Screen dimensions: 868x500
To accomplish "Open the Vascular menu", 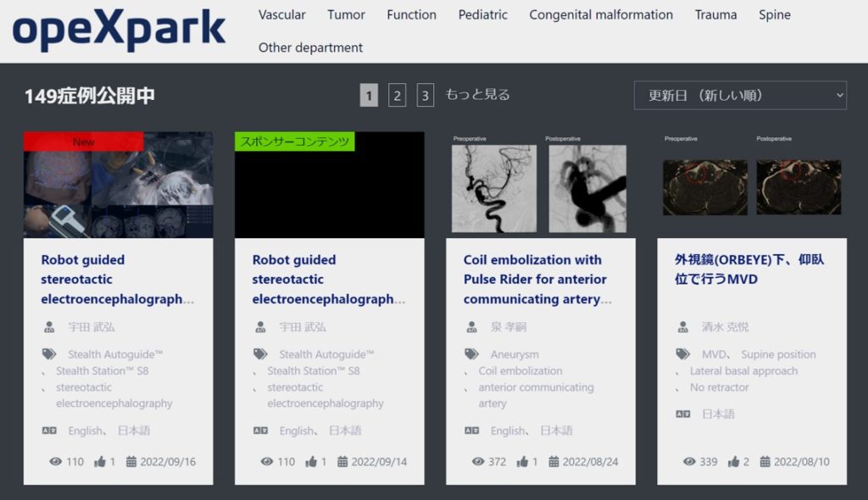I will [282, 14].
